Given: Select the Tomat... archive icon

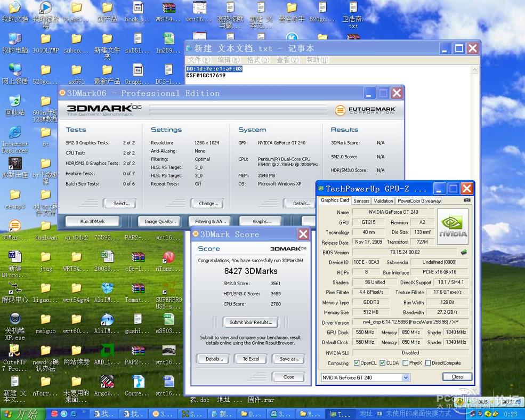Looking at the screenshot, I should [x=138, y=292].
